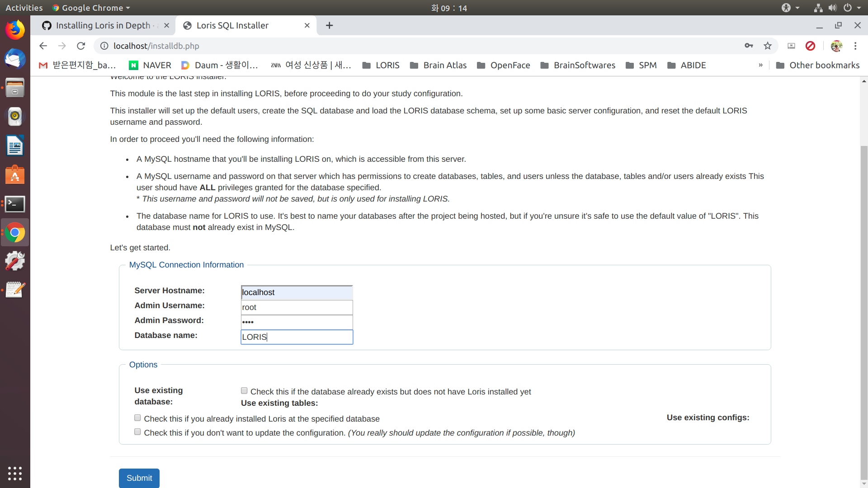This screenshot has height=488, width=868.
Task: Reload the installdb.php page
Action: (81, 46)
